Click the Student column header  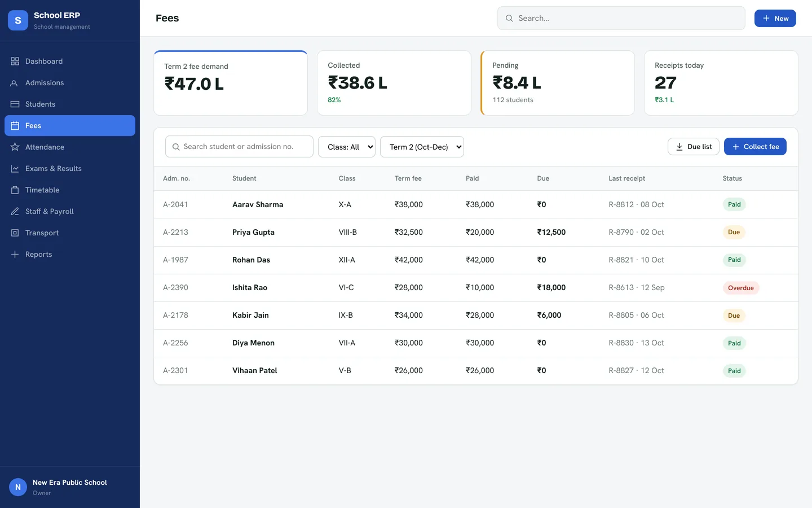click(244, 178)
